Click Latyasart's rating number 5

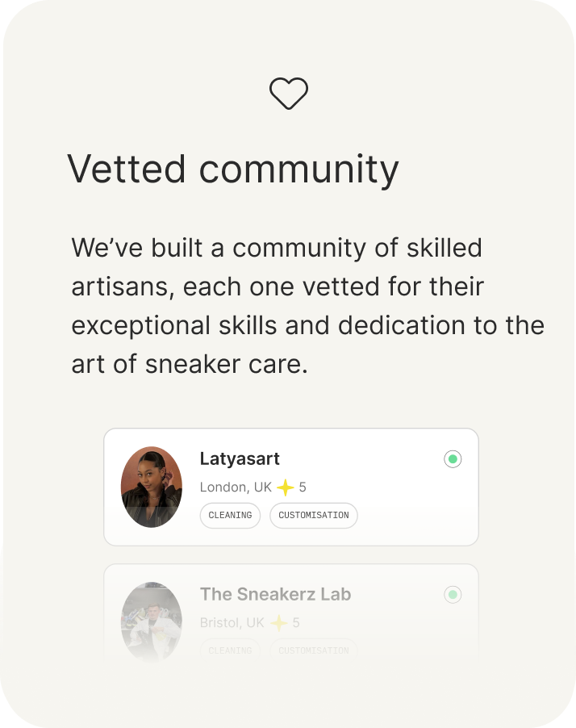303,487
